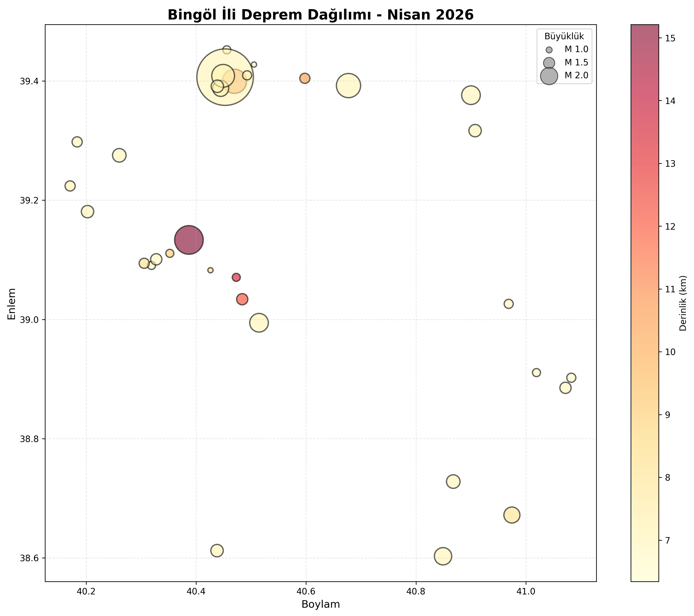Click the pale yellow bottom of the depth colorbar

(x=645, y=575)
